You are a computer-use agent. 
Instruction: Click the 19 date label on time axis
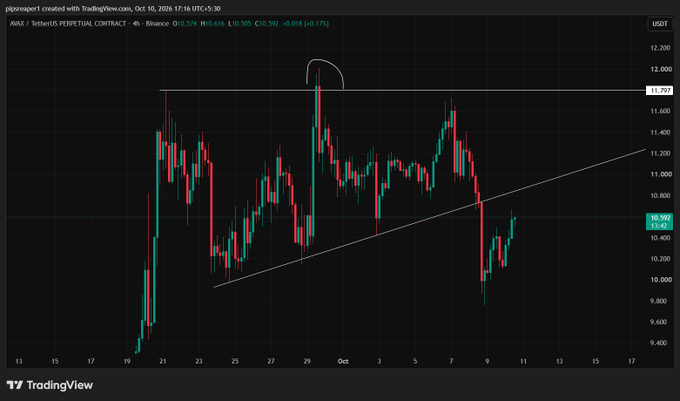tap(127, 361)
